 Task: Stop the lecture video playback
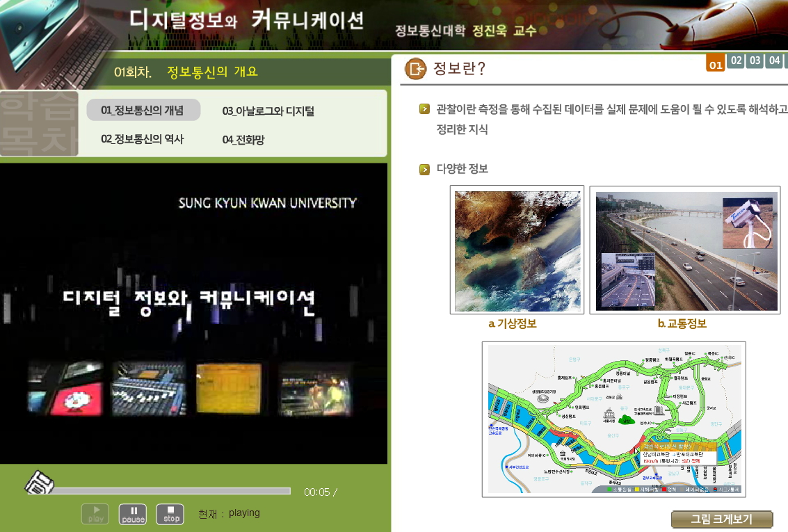(170, 514)
